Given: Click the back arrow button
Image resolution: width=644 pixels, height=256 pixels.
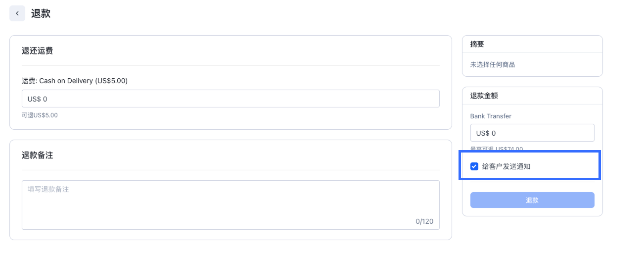Looking at the screenshot, I should point(17,13).
